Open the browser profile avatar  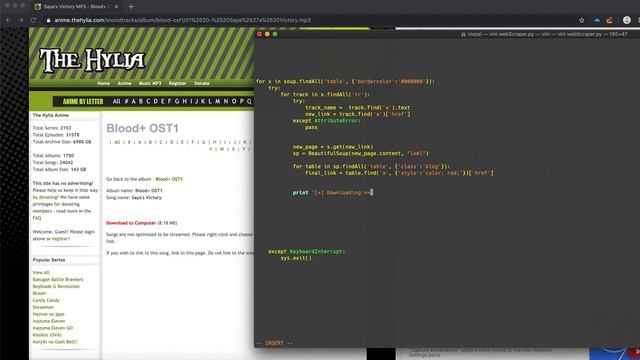(x=627, y=20)
